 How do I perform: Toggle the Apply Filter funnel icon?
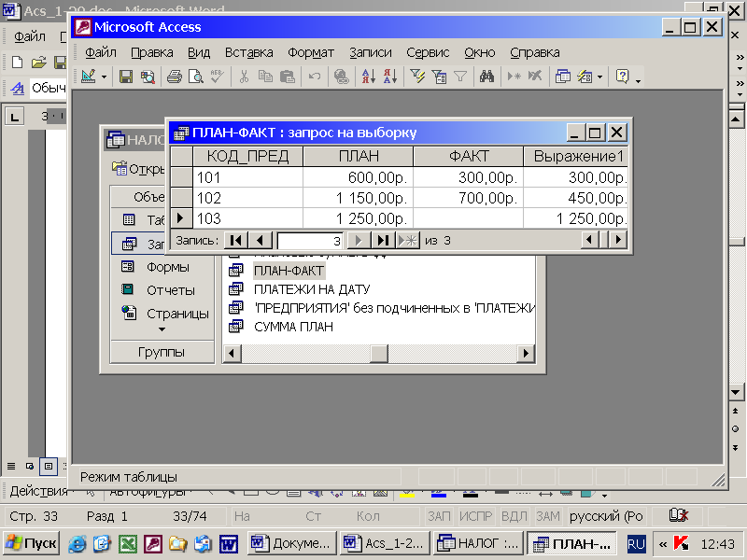(x=460, y=77)
